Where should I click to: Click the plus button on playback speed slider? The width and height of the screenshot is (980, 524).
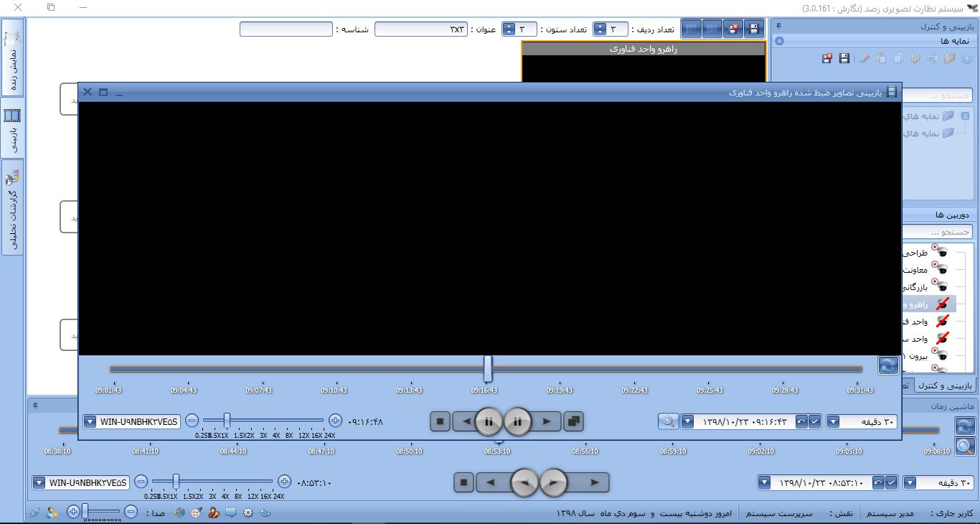pos(334,421)
